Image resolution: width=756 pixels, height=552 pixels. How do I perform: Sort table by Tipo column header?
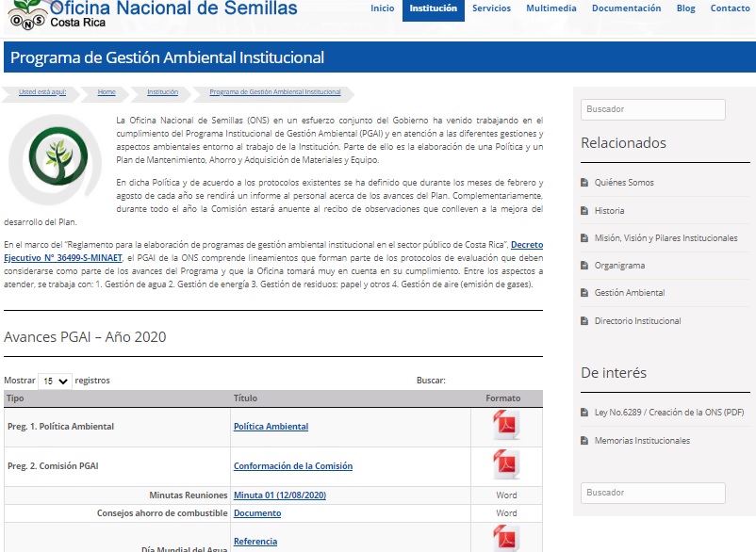16,398
